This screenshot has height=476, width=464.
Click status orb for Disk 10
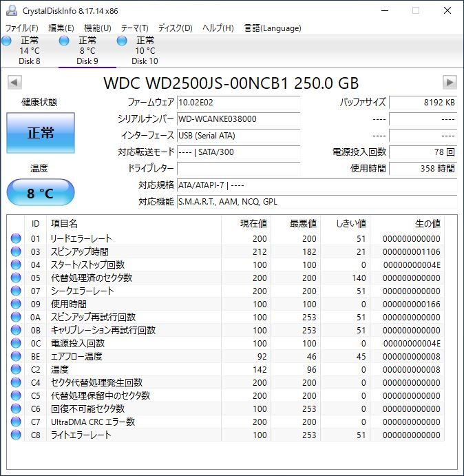coord(122,41)
